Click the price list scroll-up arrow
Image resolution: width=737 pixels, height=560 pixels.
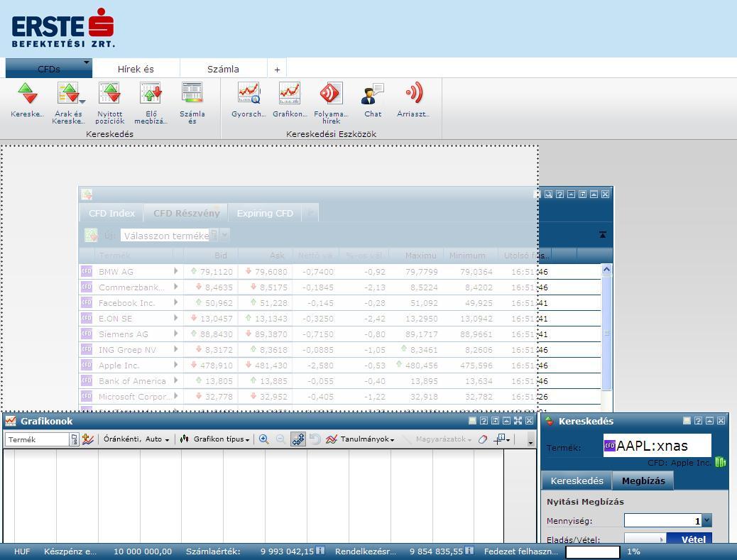point(606,269)
